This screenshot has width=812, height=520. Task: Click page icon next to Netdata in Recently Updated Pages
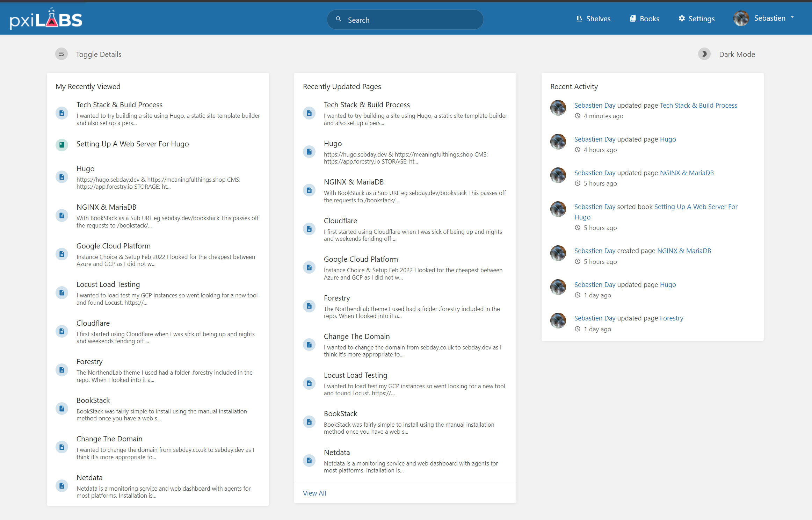(x=309, y=461)
